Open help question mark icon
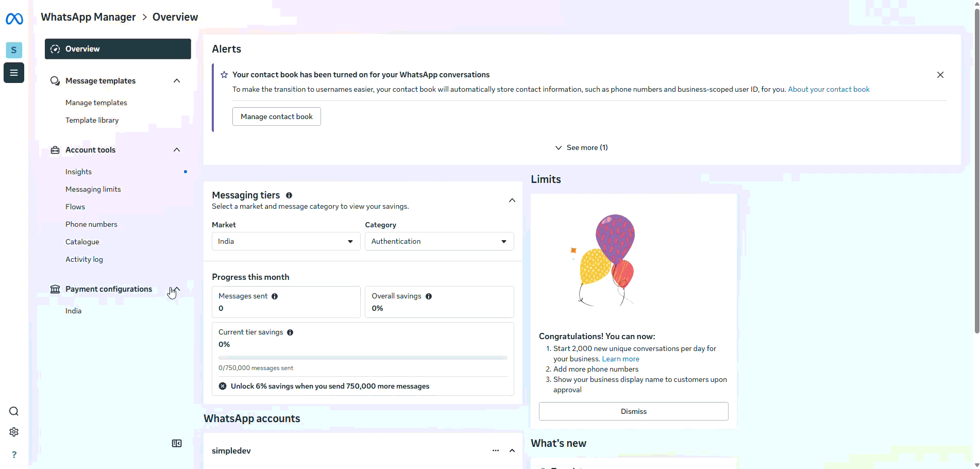The height and width of the screenshot is (469, 980). coord(14,455)
